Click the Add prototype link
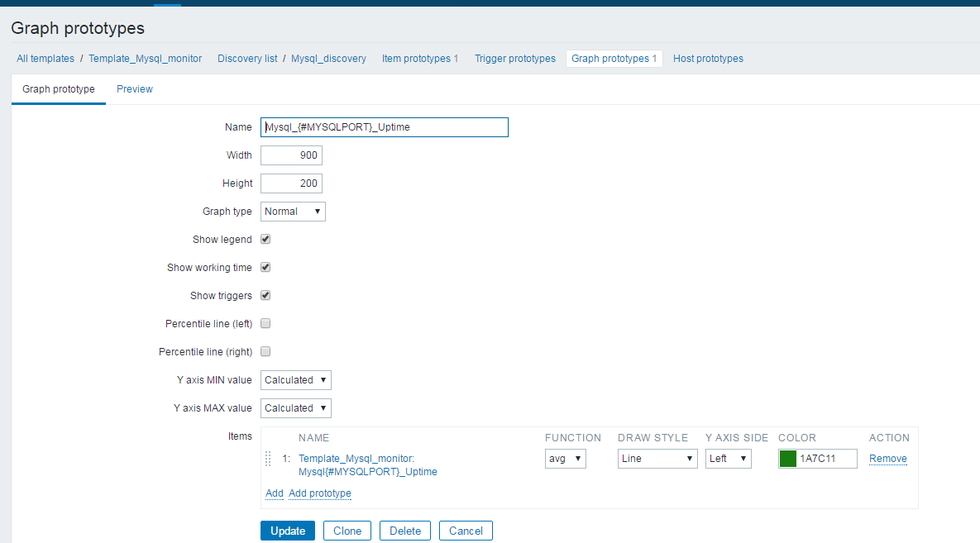 (320, 493)
